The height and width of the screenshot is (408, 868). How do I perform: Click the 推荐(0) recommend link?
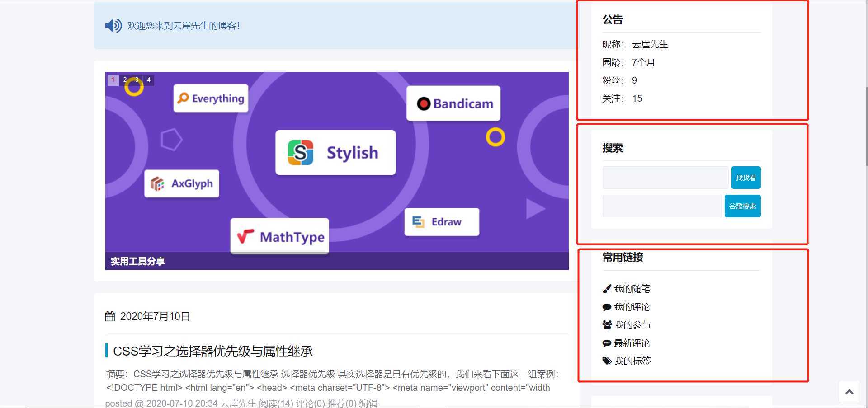(x=342, y=403)
